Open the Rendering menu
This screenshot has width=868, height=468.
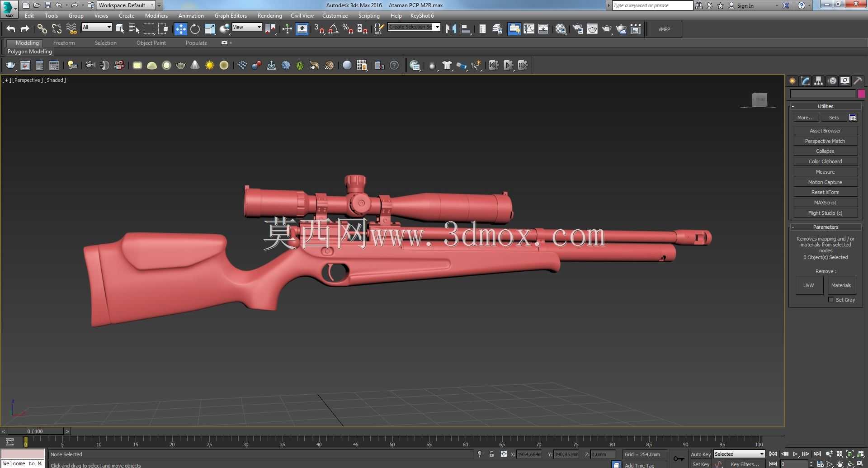pos(269,16)
